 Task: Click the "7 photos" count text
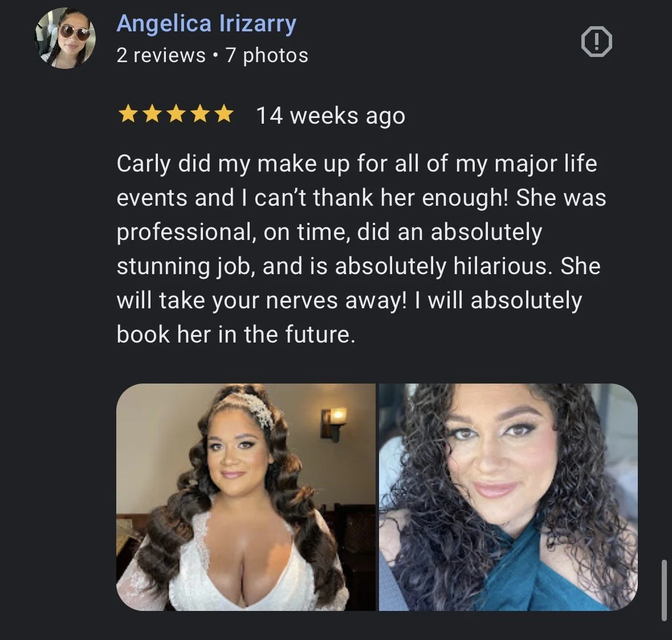(267, 56)
